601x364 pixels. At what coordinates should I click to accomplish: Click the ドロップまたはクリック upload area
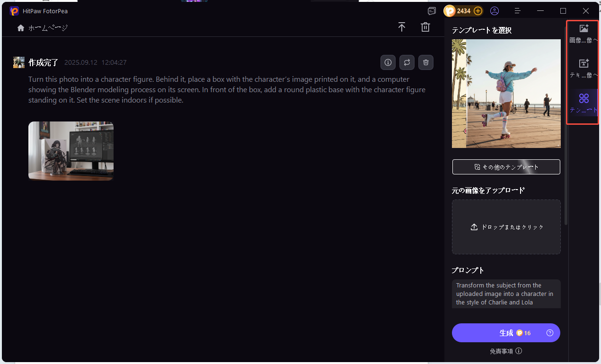click(506, 227)
